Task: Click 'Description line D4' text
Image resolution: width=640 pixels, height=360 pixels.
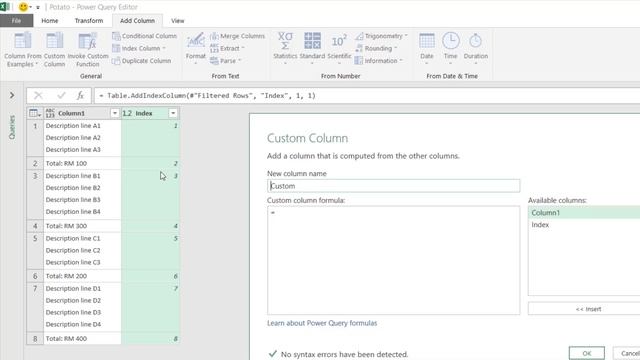Action: point(73,324)
